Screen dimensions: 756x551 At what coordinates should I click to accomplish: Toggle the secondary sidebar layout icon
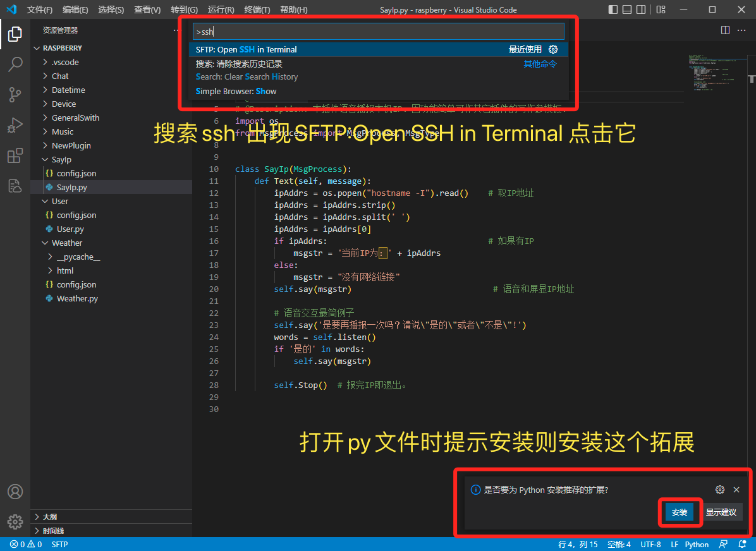tap(641, 9)
